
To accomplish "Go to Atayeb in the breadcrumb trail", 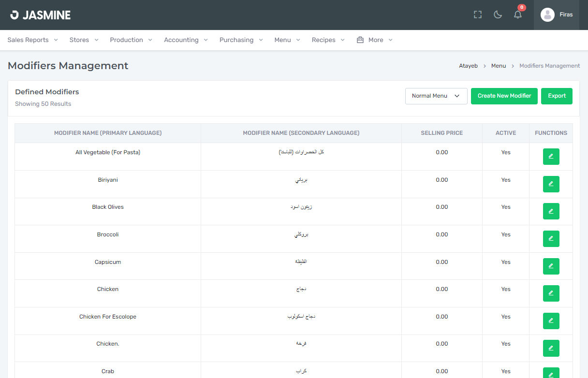I will click(x=468, y=65).
